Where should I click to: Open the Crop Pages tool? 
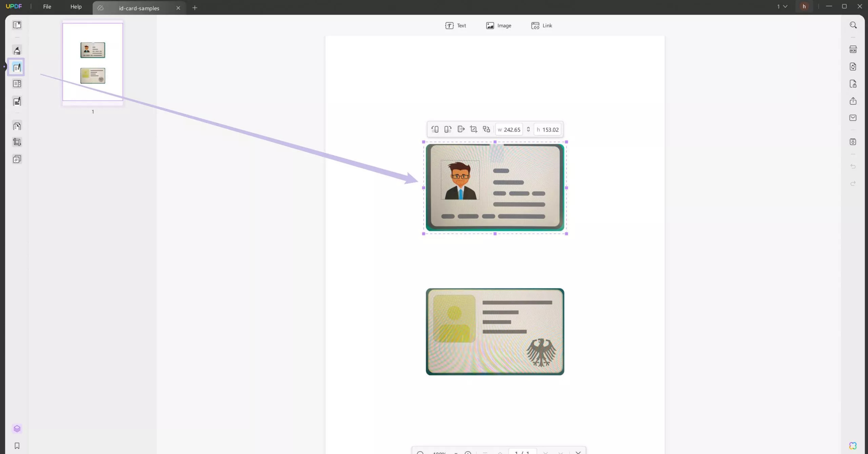coord(17,142)
